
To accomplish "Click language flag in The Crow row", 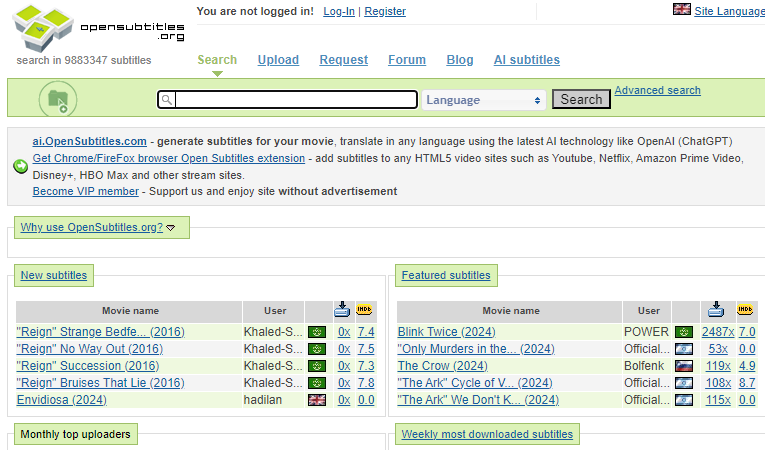I will 684,366.
